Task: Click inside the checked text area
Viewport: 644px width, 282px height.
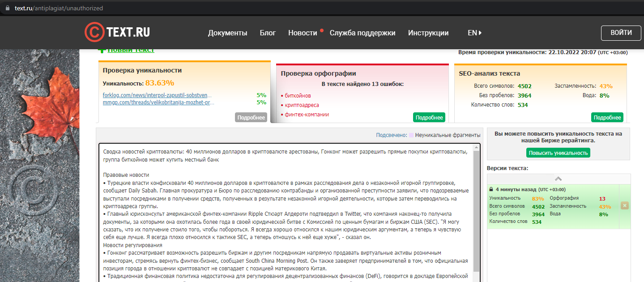Action: tap(286, 213)
